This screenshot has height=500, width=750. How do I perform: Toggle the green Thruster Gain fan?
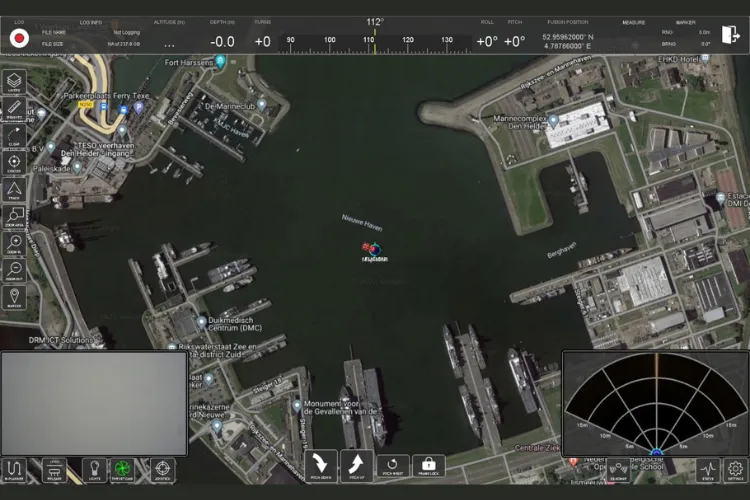(x=122, y=470)
